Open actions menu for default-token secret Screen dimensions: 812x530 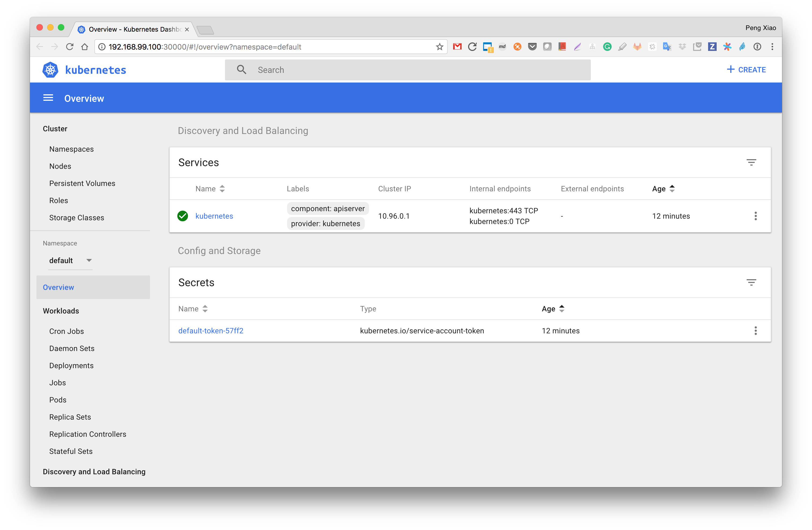tap(755, 331)
